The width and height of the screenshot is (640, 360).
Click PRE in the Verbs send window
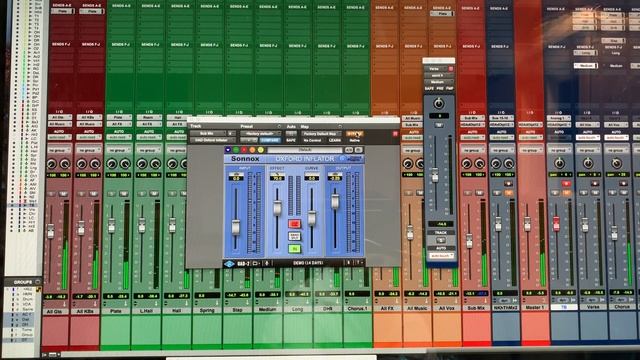coord(440,88)
